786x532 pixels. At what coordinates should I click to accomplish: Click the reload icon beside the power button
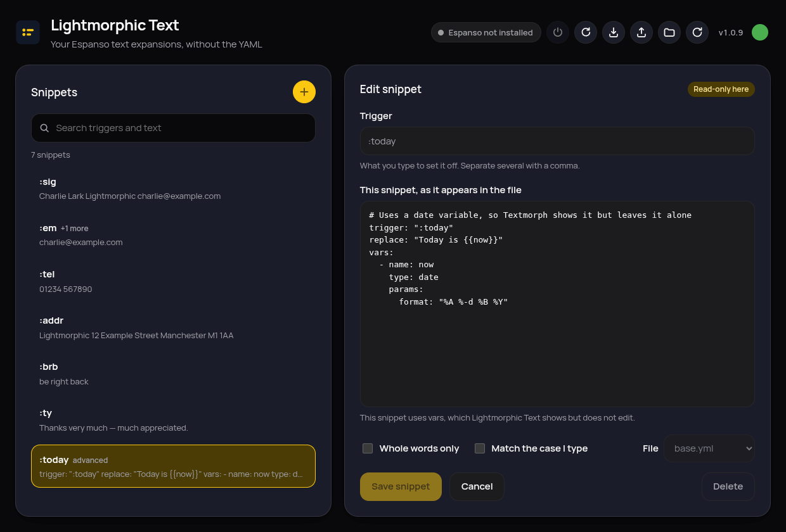586,32
